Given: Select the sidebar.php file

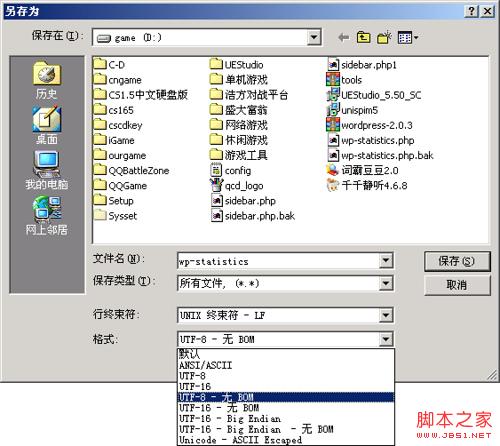Looking at the screenshot, I should (x=243, y=201).
